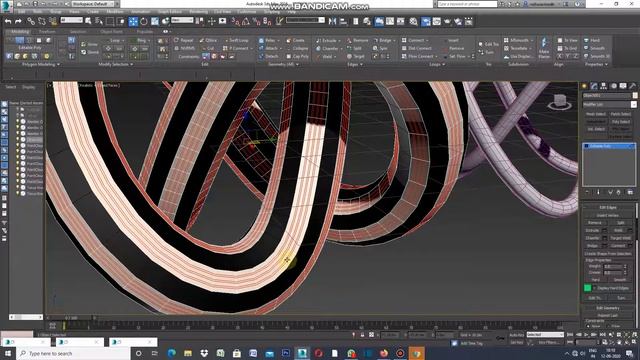Click the Angle Snap toggle icon

click(x=246, y=21)
